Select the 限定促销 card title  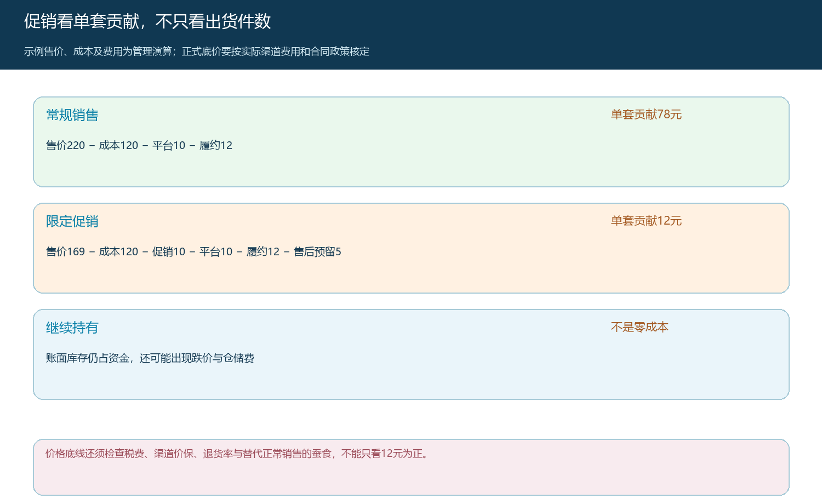click(72, 221)
